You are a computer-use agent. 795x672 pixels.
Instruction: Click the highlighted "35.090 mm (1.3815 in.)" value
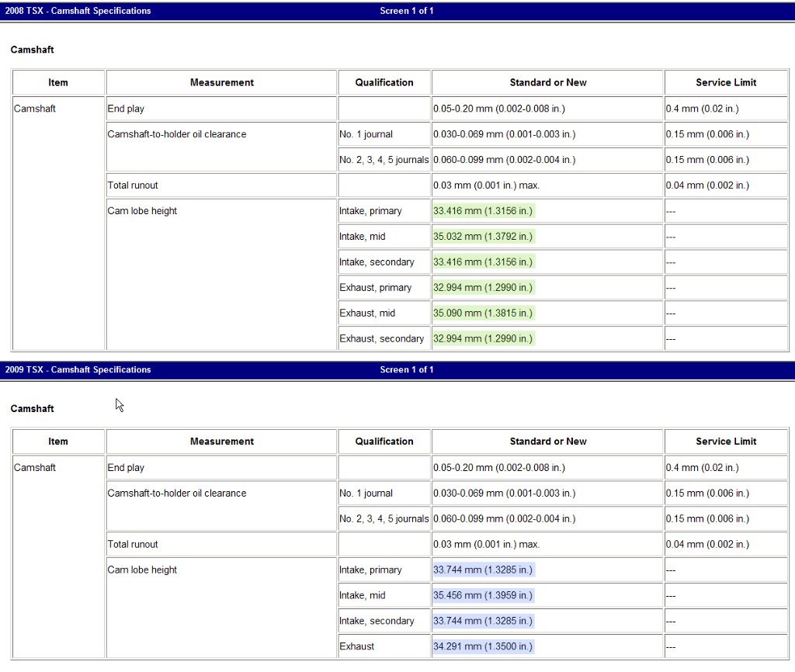[x=483, y=313]
